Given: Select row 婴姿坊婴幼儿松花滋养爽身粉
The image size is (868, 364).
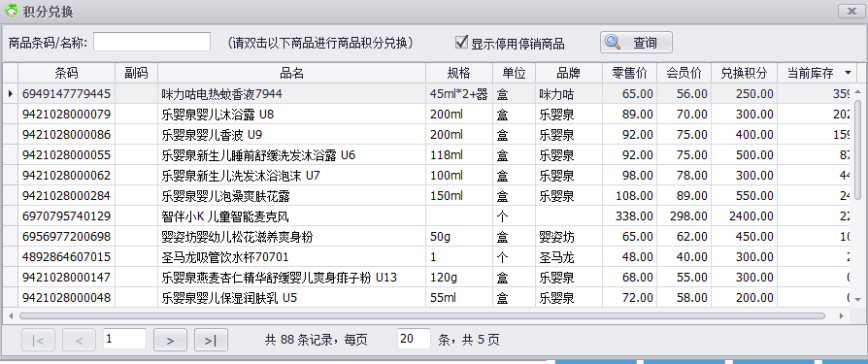Looking at the screenshot, I should pos(425,237).
